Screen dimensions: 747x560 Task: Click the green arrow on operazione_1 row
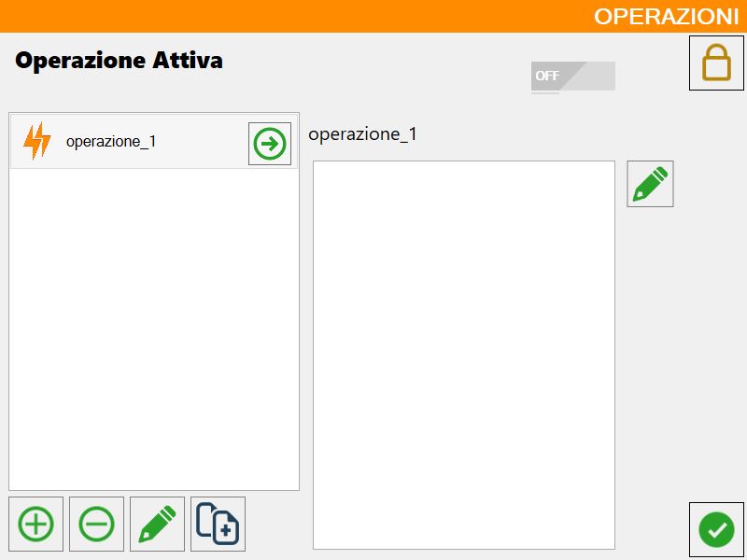[x=270, y=144]
